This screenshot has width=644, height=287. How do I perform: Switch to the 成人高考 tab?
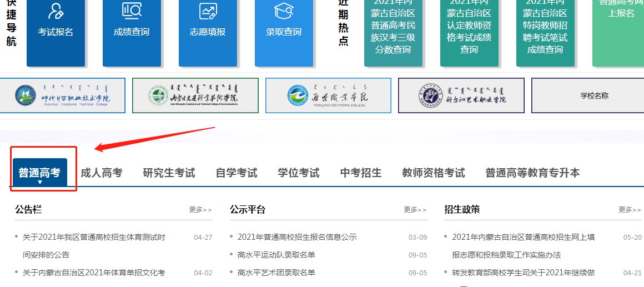coord(102,173)
